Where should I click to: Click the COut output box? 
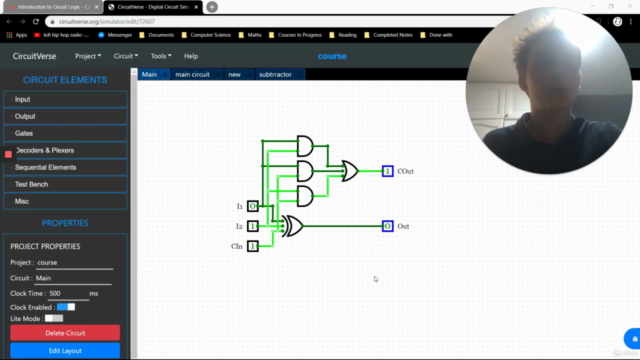[x=387, y=171]
